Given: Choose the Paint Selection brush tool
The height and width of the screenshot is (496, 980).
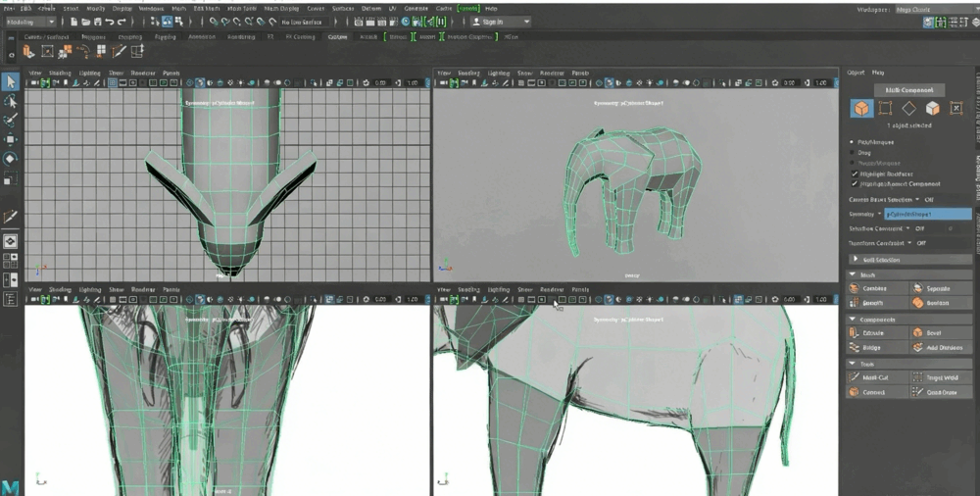Looking at the screenshot, I should pyautogui.click(x=10, y=121).
